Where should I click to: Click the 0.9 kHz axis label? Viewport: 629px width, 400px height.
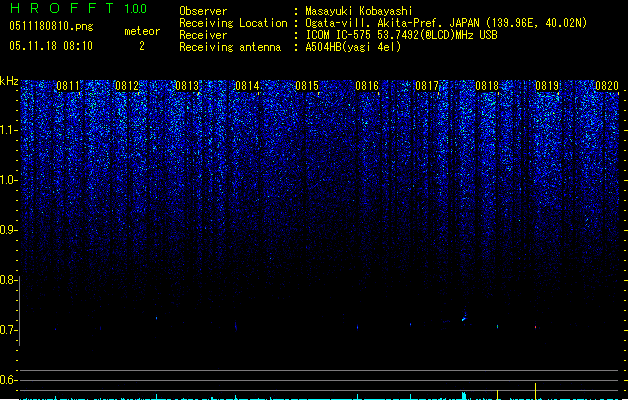tap(9, 230)
